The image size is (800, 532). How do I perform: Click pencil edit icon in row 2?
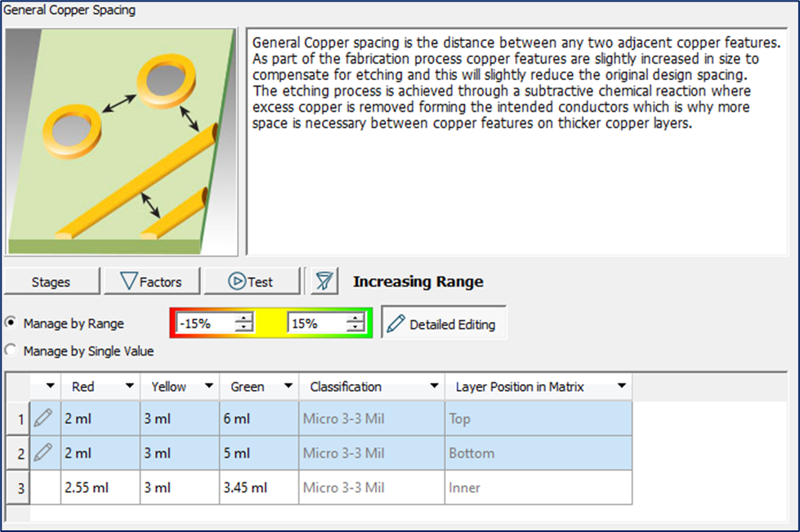(44, 453)
